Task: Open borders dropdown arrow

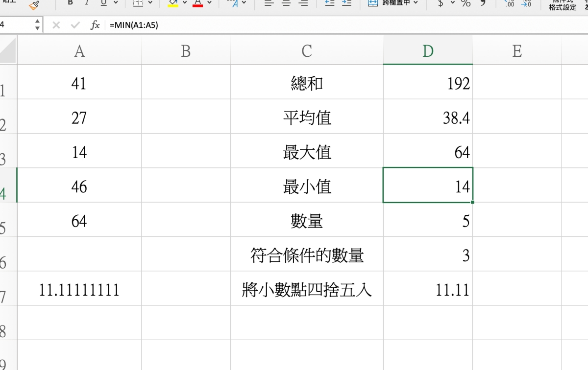Action: [x=150, y=3]
